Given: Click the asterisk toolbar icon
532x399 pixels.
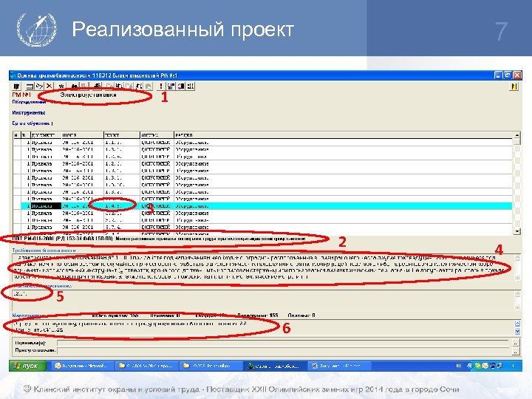Looking at the screenshot, I should [x=61, y=86].
